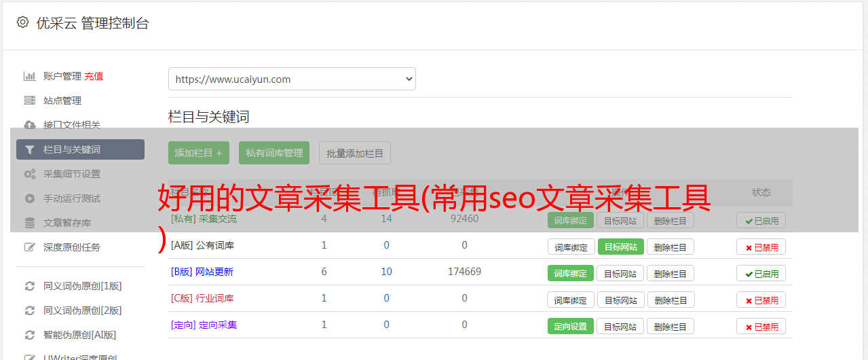Click the server icon for 站点管理
The width and height of the screenshot is (868, 360).
[30, 101]
